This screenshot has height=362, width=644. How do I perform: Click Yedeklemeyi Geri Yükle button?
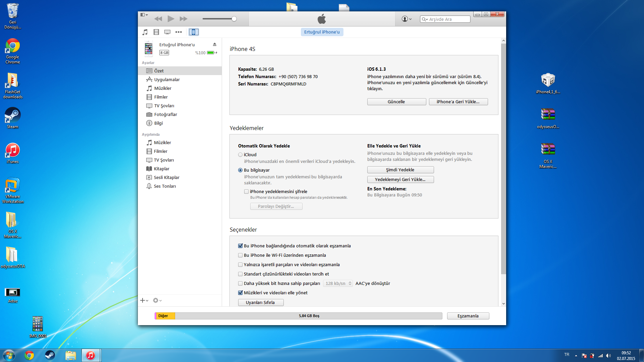pos(400,180)
